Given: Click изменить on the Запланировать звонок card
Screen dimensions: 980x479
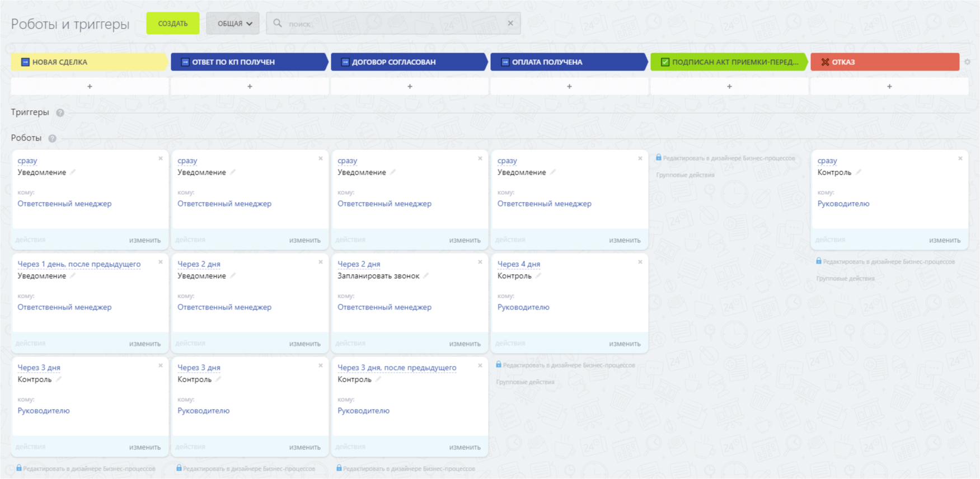Looking at the screenshot, I should [x=465, y=344].
